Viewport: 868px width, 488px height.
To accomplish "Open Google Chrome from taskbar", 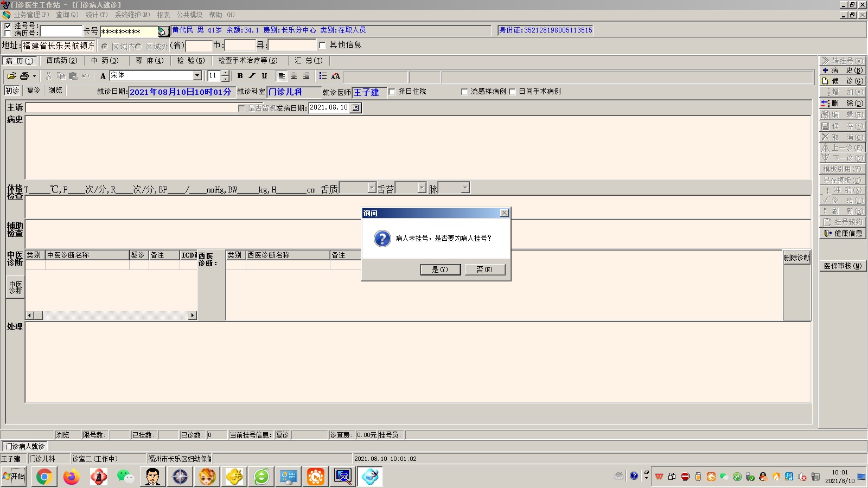I will point(44,477).
